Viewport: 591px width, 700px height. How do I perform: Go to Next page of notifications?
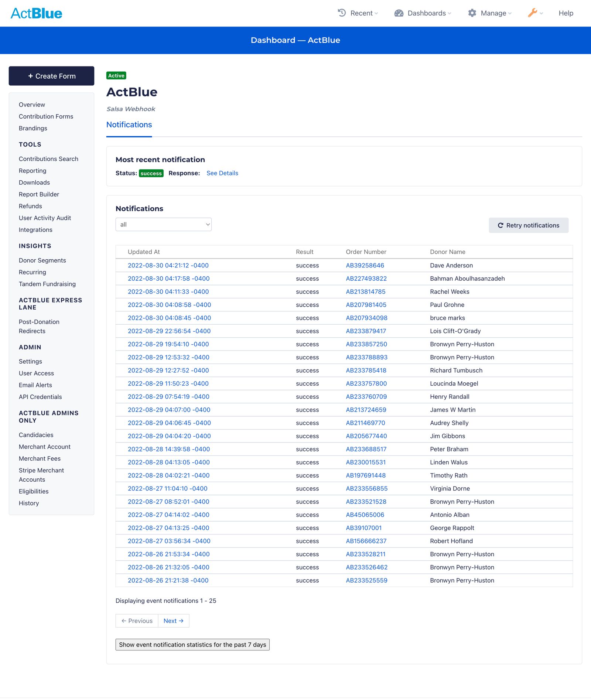173,621
